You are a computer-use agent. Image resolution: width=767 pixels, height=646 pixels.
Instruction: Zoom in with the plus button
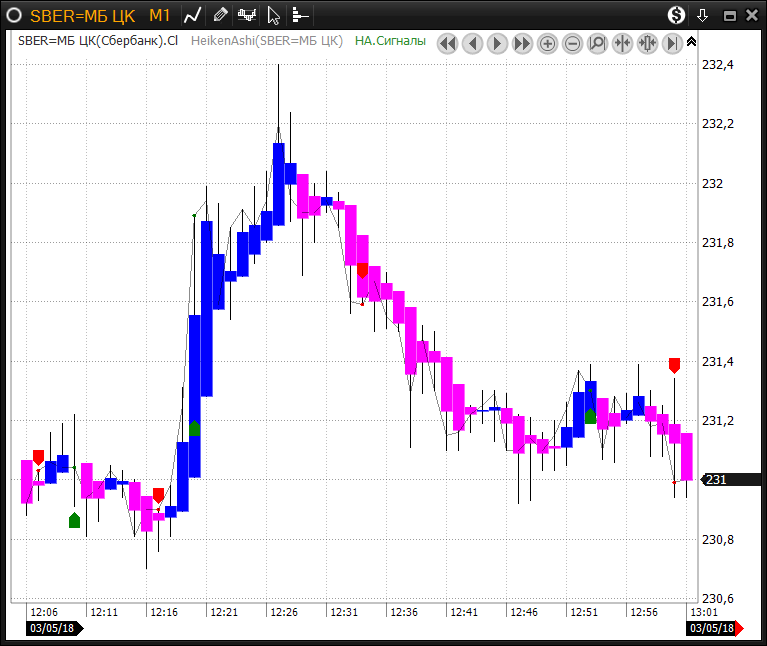tap(547, 43)
